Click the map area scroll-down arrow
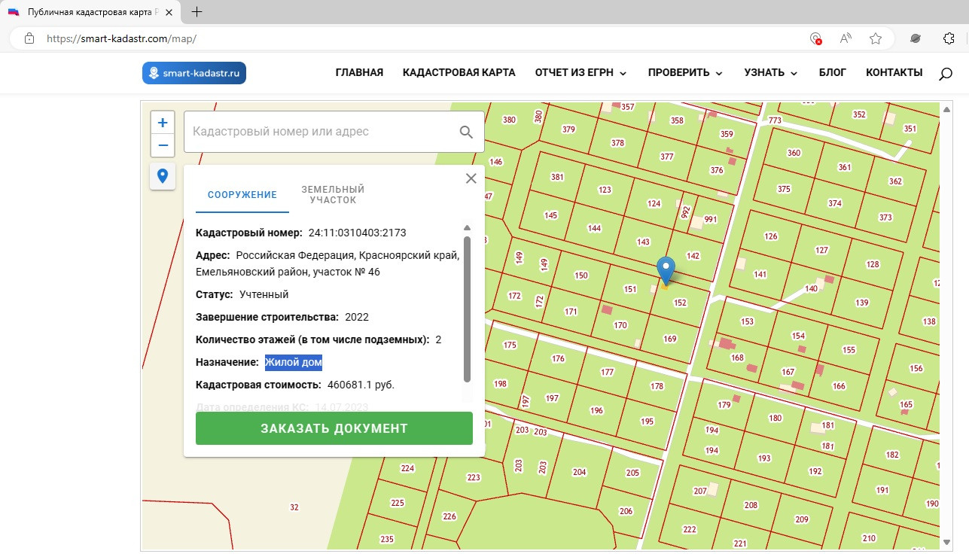This screenshot has width=969, height=560. [x=945, y=543]
